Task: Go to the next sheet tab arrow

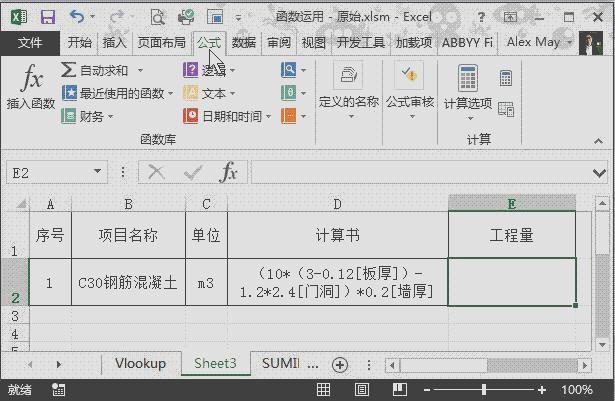Action: click(58, 365)
